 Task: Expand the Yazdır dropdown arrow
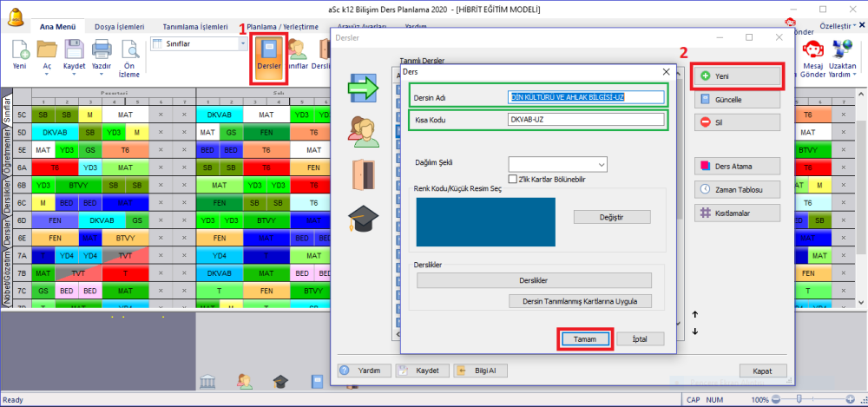click(102, 74)
